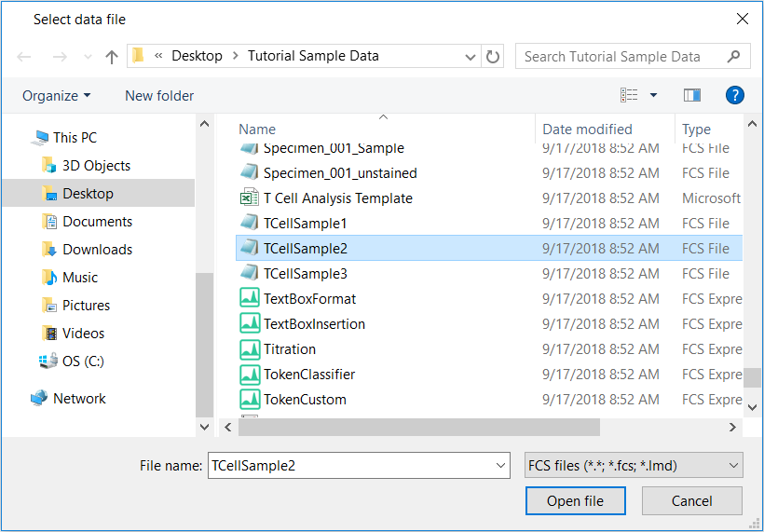
Task: Click TokenCustom layout file icon
Action: click(250, 399)
